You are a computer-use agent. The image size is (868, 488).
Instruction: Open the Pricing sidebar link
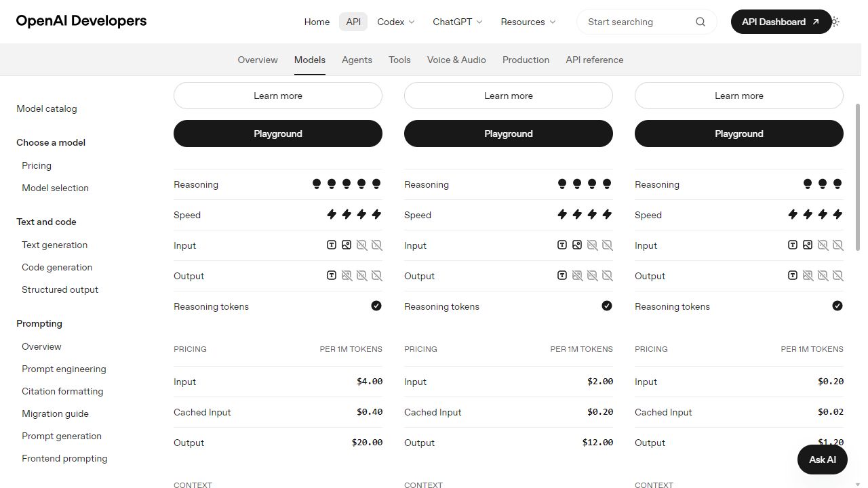point(37,165)
